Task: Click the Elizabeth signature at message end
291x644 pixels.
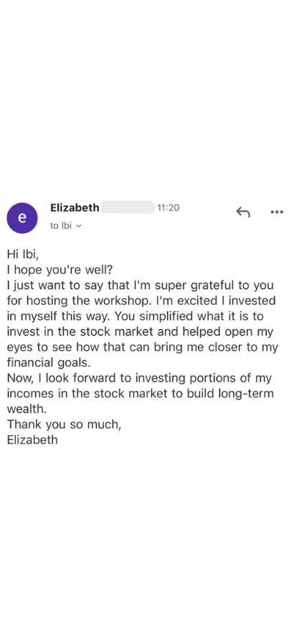Action: coord(32,440)
